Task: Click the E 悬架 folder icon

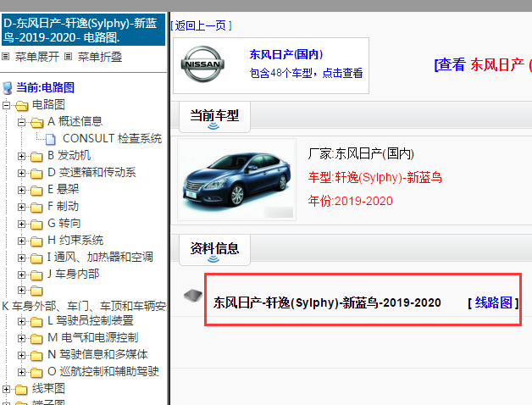Action: 36,191
